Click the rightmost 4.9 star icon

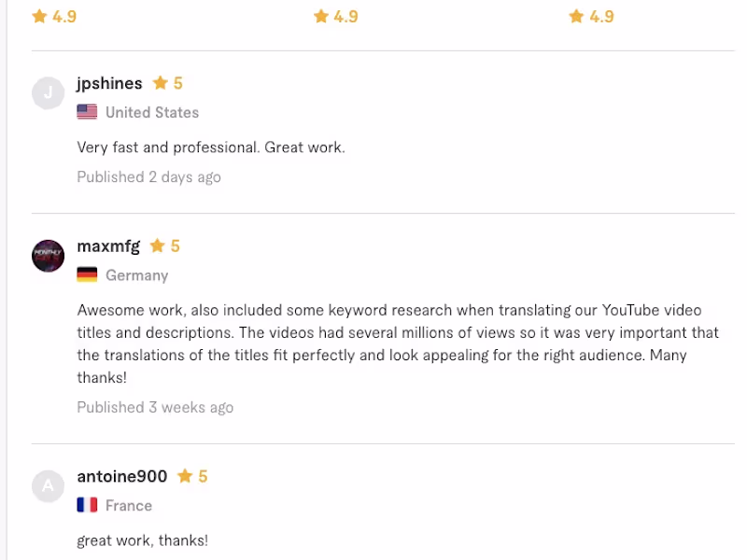[576, 16]
